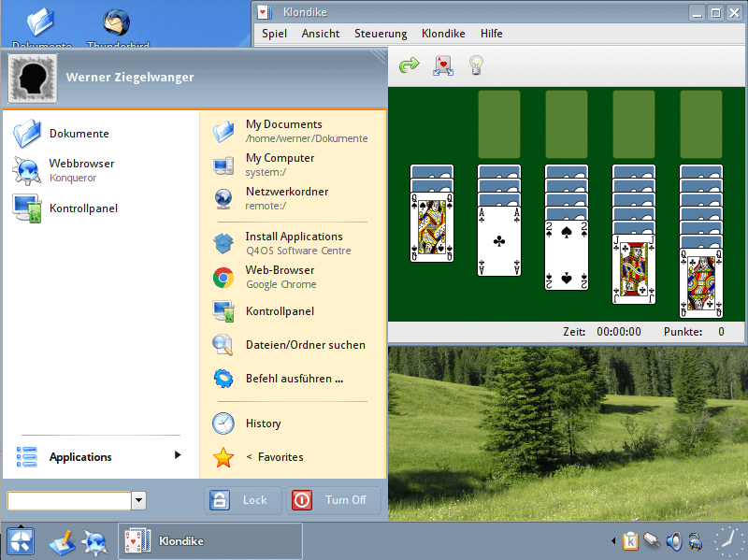Viewport: 748px width, 560px height.
Task: Click the volume speaker tray icon
Action: pyautogui.click(x=673, y=540)
